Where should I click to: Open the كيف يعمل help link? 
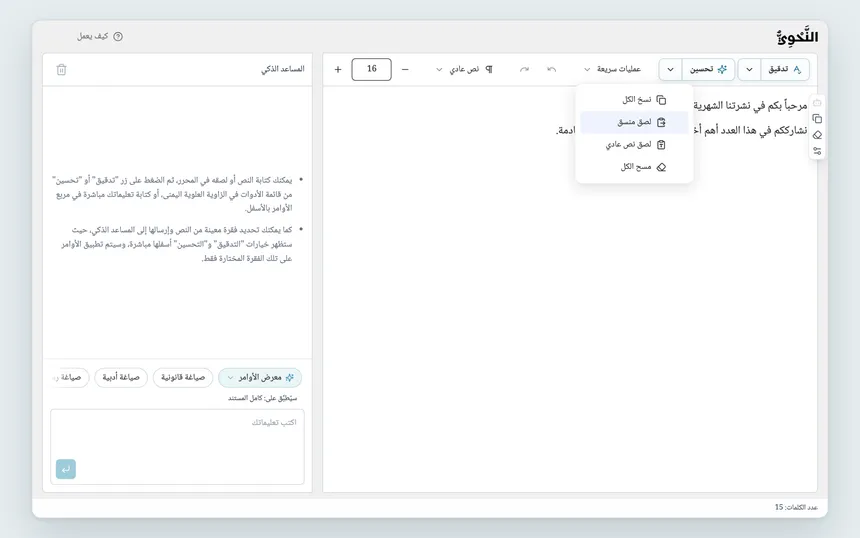[x=100, y=36]
